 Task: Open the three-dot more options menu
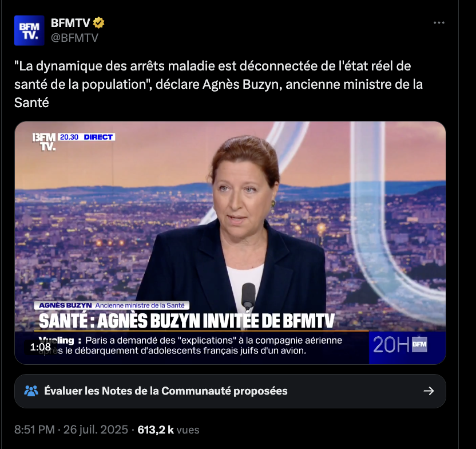click(439, 23)
